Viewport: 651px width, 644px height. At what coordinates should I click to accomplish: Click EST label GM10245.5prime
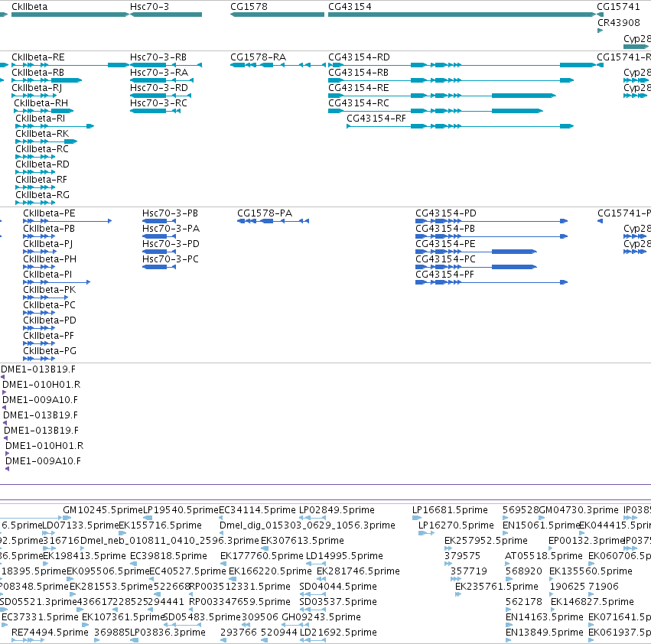tap(103, 510)
